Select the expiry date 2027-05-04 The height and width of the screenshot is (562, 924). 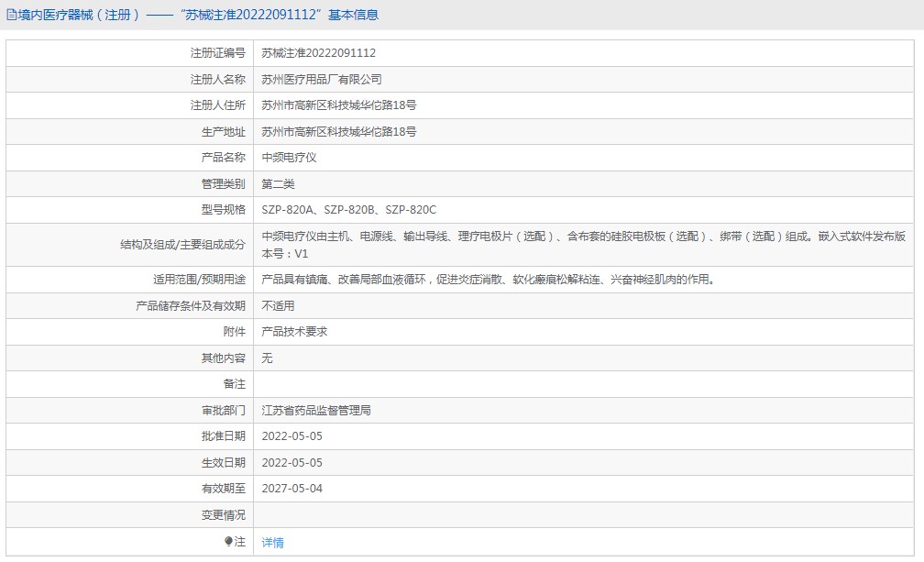tap(292, 489)
